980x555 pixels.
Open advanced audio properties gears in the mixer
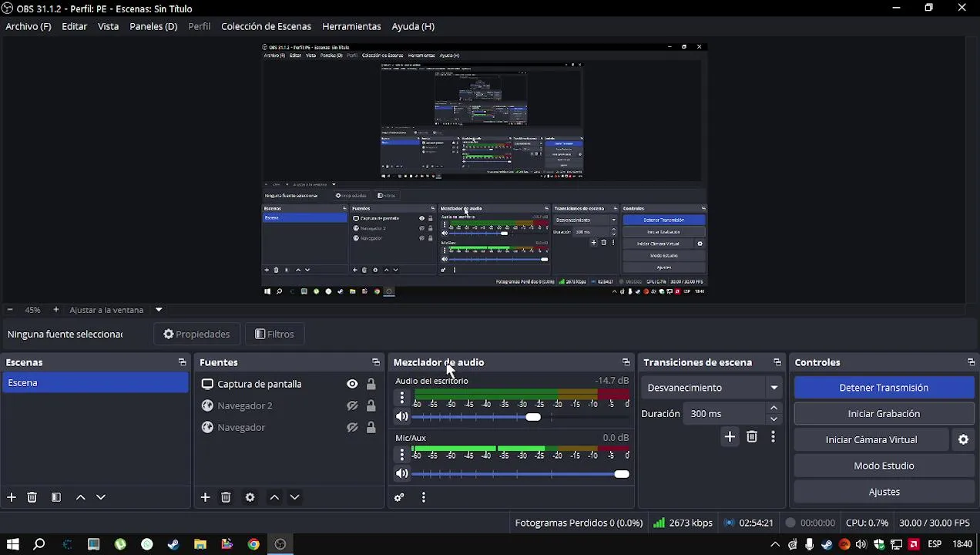399,497
